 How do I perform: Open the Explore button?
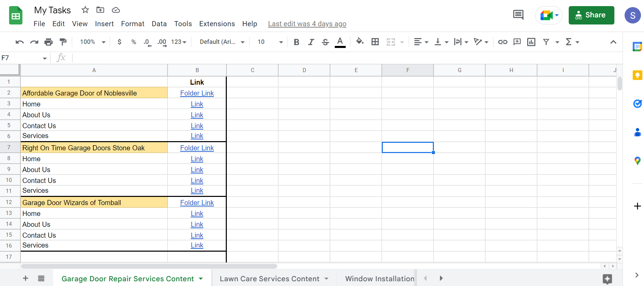(607, 279)
